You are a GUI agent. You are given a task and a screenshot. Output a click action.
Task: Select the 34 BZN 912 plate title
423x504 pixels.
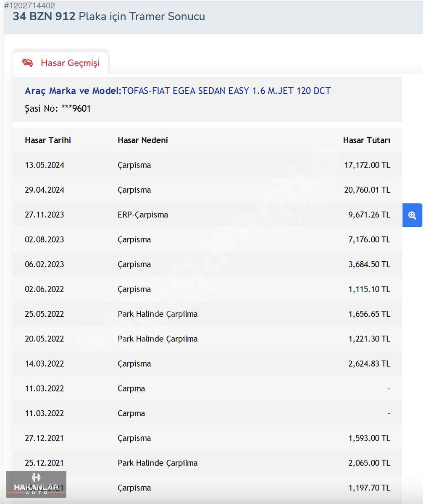pos(44,16)
